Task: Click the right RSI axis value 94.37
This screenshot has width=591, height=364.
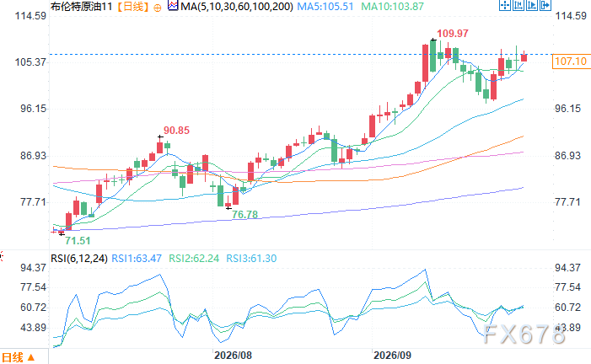Action: 567,268
